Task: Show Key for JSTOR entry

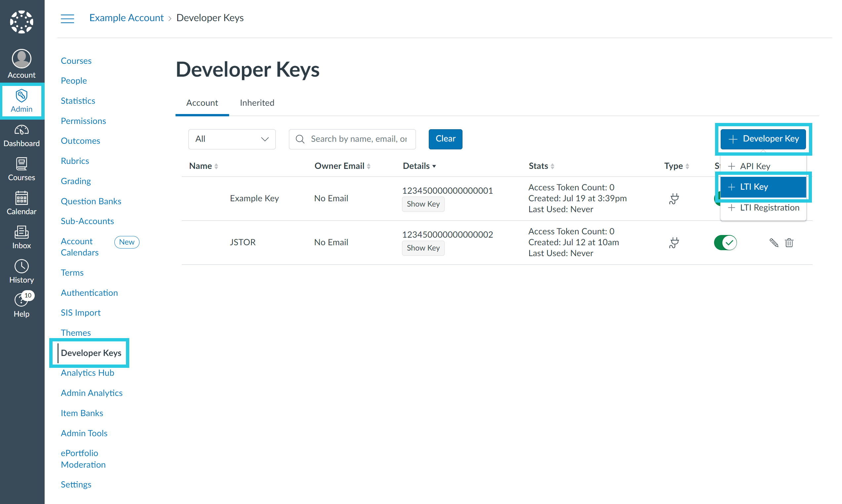Action: (422, 247)
